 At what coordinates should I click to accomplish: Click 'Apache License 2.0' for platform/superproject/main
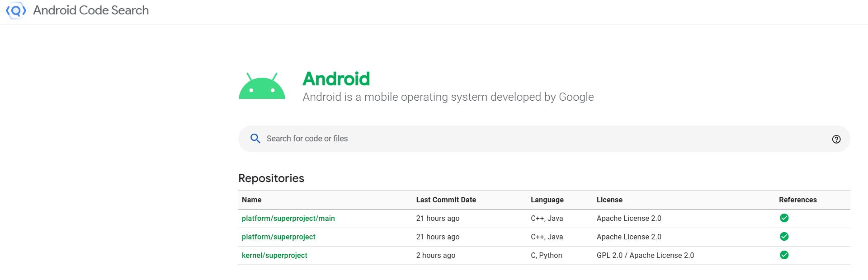pos(629,219)
